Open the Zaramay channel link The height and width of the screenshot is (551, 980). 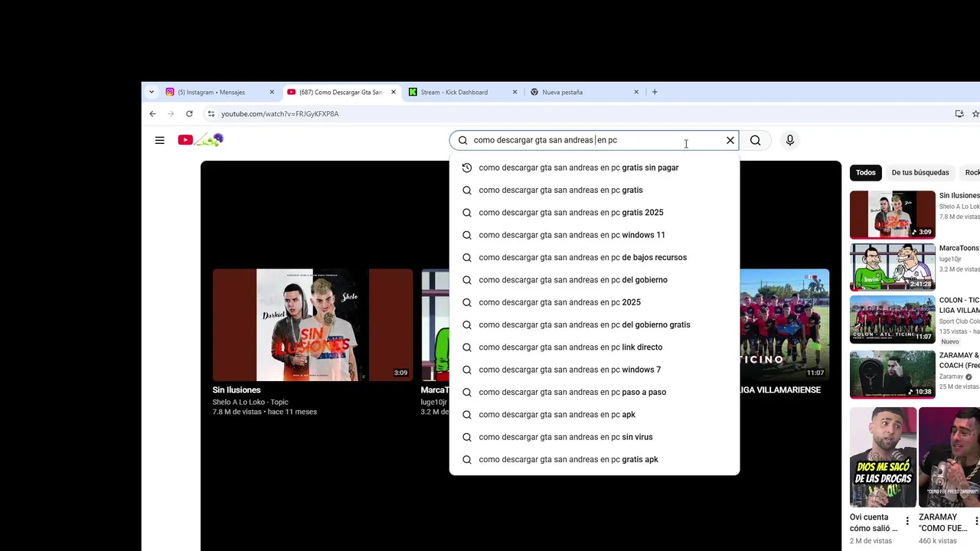point(951,377)
